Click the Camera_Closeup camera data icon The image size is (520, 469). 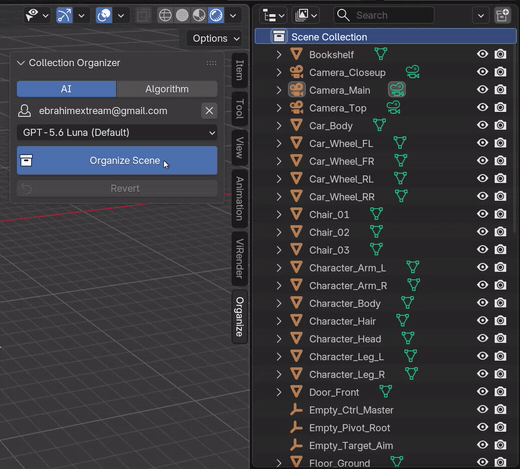412,72
